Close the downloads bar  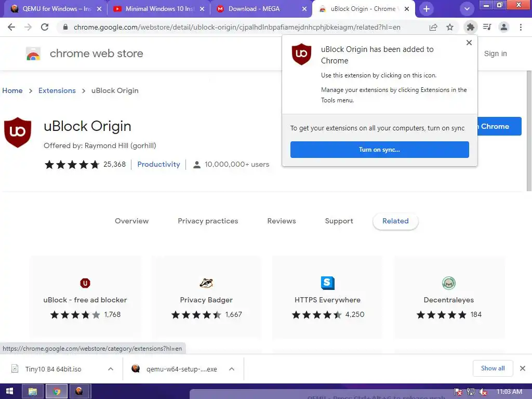click(523, 368)
